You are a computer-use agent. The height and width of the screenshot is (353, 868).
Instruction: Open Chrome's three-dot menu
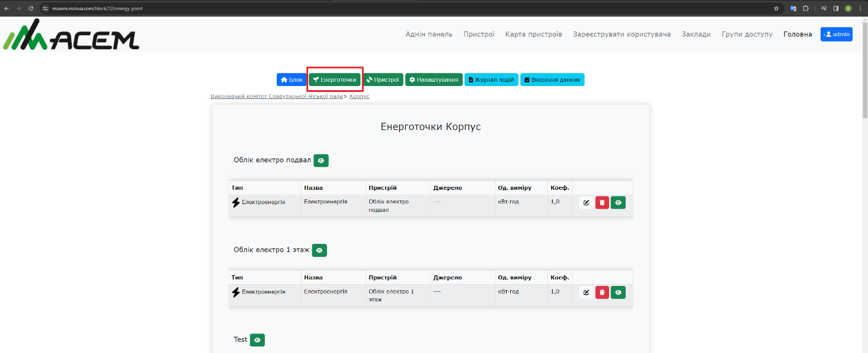pyautogui.click(x=860, y=8)
